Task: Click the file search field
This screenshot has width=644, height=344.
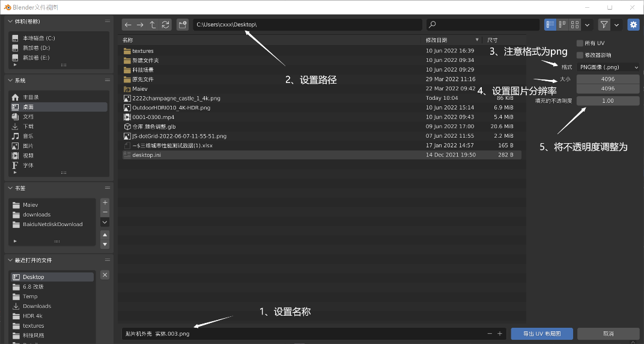Action: coord(483,25)
